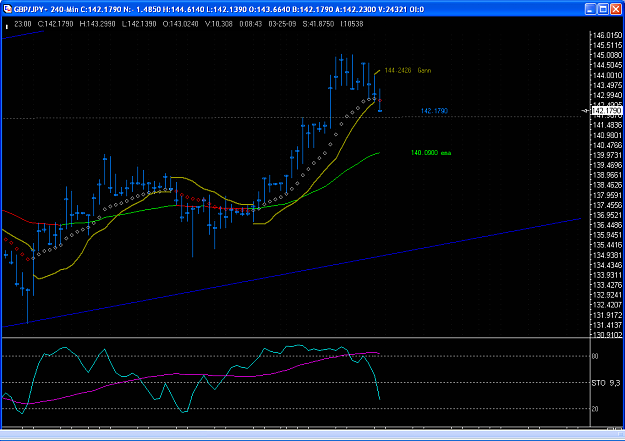
Task: Click the O:143.0240 open value
Action: click(x=181, y=24)
